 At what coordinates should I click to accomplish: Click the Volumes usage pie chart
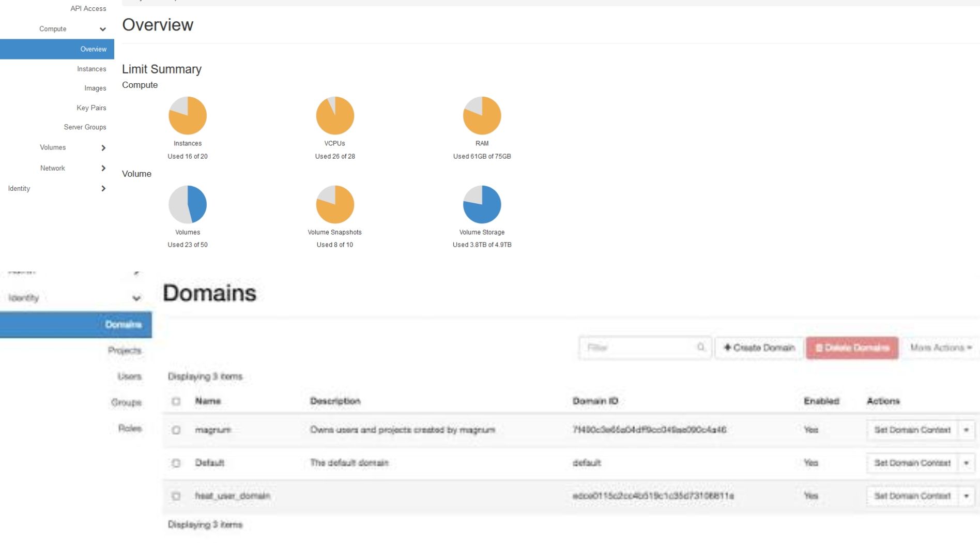pos(188,204)
